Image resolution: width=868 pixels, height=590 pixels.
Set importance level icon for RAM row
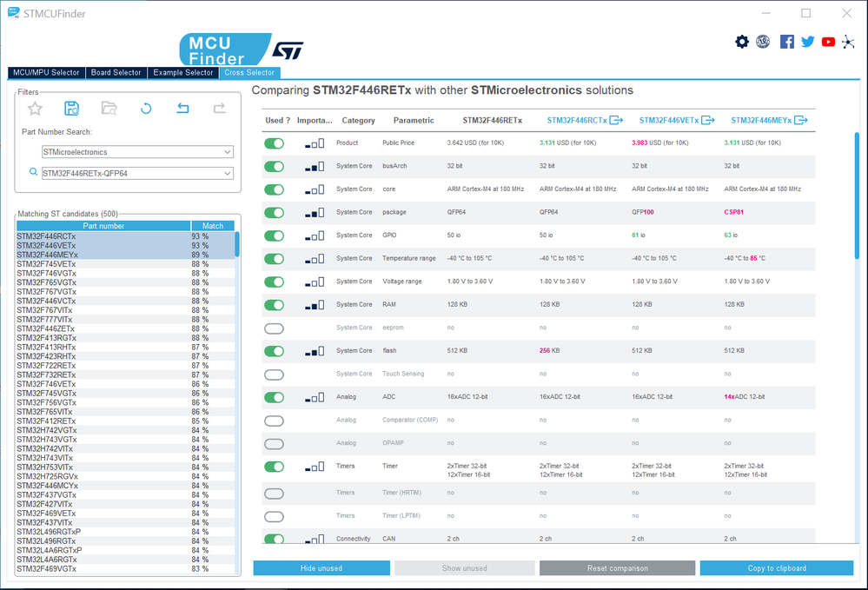315,306
